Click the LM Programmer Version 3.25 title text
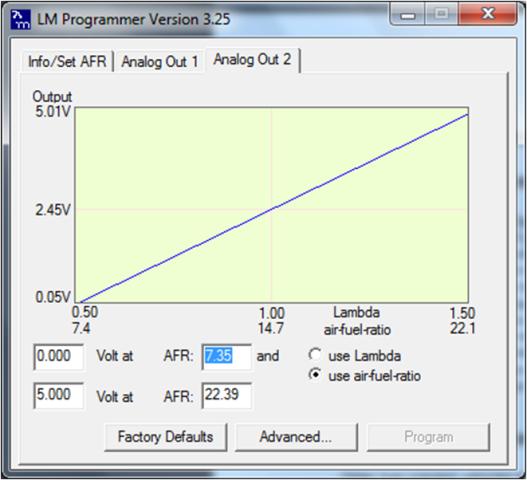The width and height of the screenshot is (527, 480). pos(133,19)
